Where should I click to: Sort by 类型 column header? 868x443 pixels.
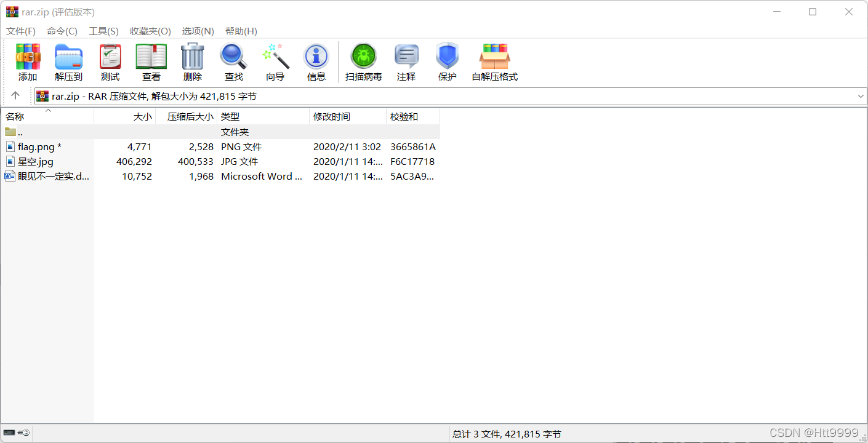tap(263, 116)
